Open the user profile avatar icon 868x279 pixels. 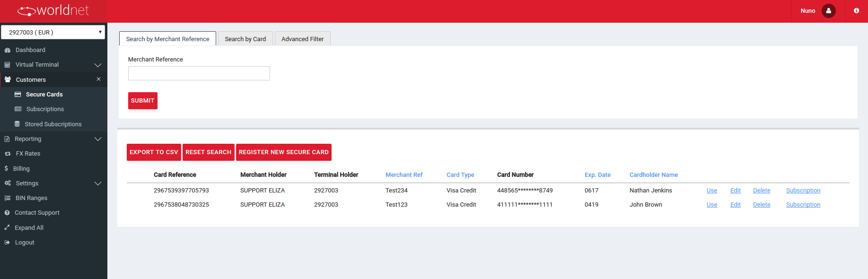[x=829, y=11]
